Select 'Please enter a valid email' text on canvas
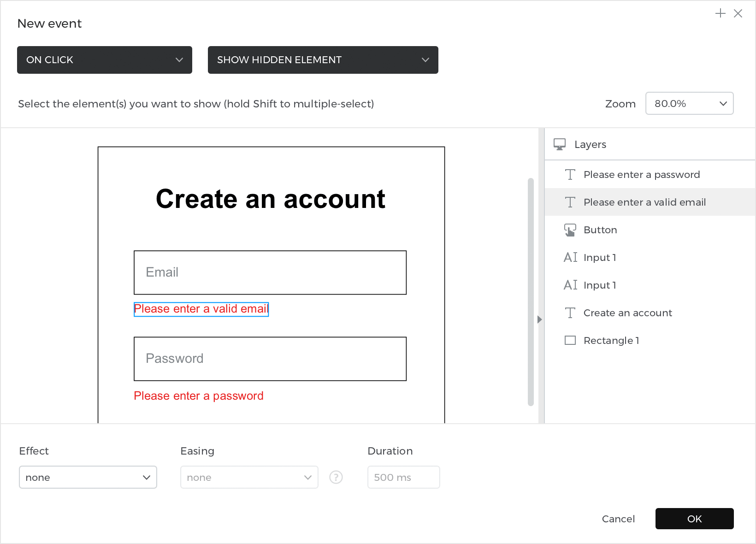Viewport: 756px width, 544px height. tap(201, 309)
